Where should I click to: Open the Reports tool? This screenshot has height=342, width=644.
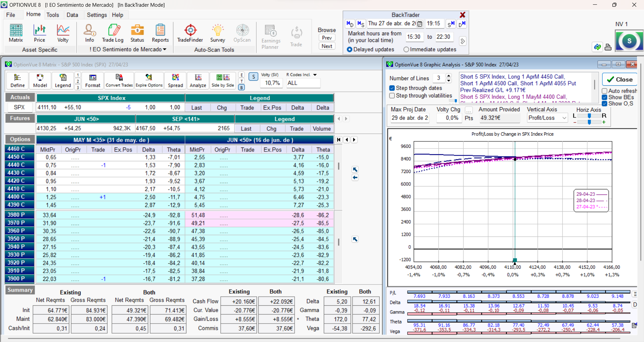coord(160,33)
